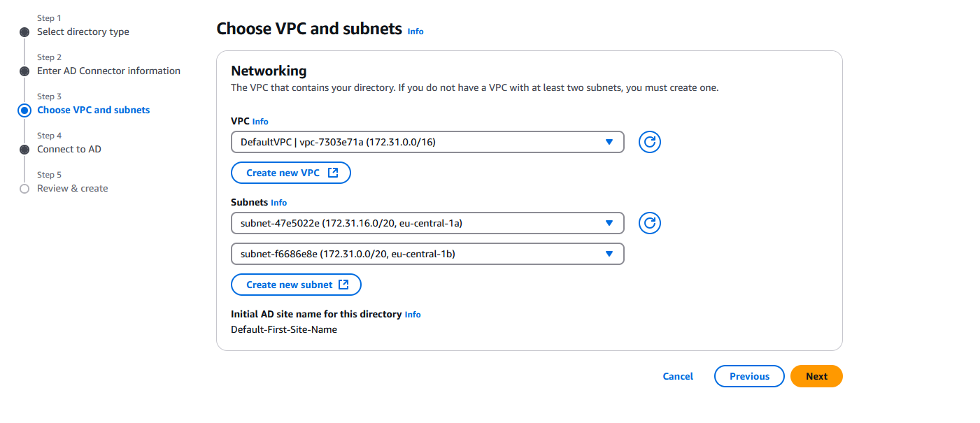
Task: Jump to Connect to AD step
Action: [x=69, y=149]
